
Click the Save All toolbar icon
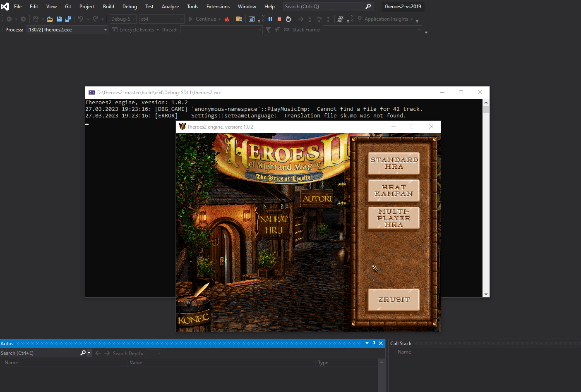[68, 19]
